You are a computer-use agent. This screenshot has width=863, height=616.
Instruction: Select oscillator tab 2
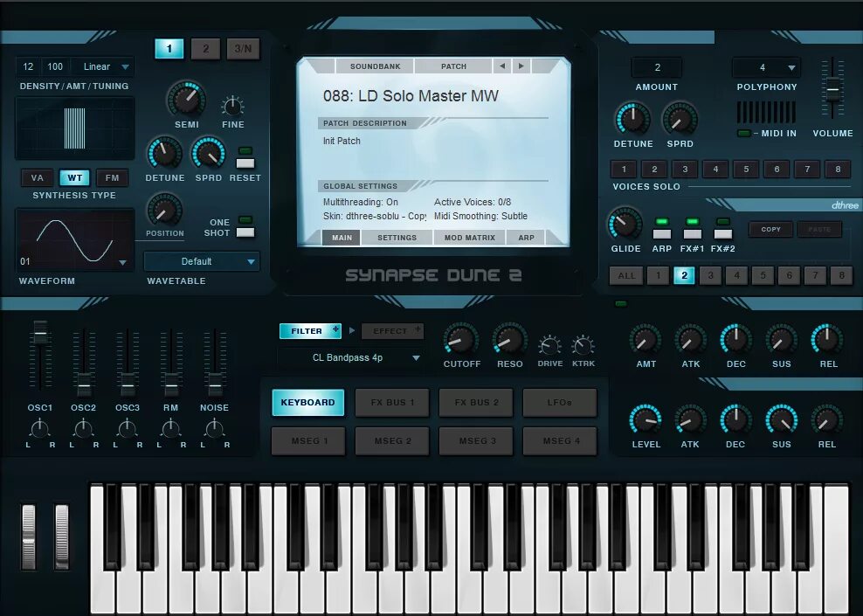pyautogui.click(x=205, y=48)
